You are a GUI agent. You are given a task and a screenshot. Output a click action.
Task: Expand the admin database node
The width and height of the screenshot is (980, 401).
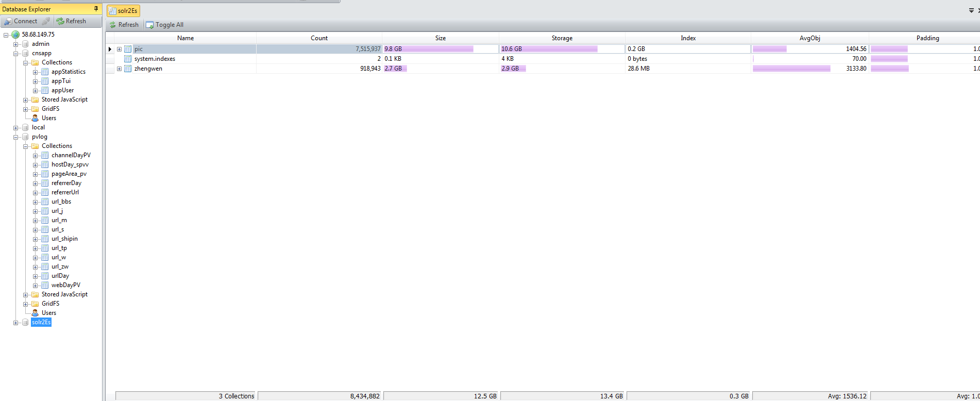(15, 44)
